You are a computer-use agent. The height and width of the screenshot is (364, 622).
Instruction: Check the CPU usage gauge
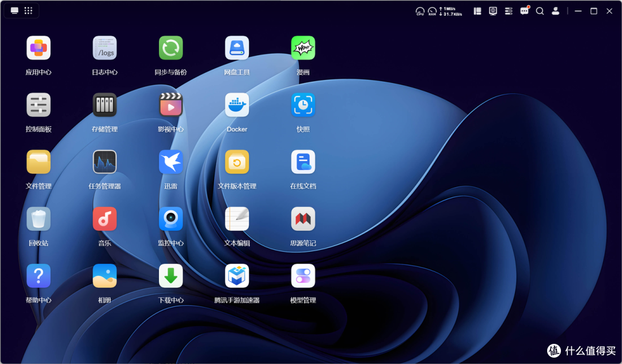tap(420, 12)
